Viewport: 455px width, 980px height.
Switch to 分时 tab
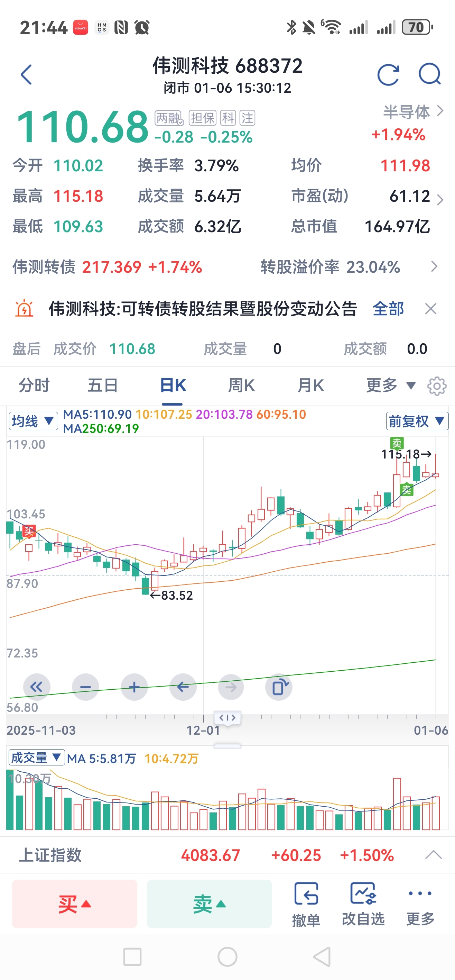tap(34, 386)
